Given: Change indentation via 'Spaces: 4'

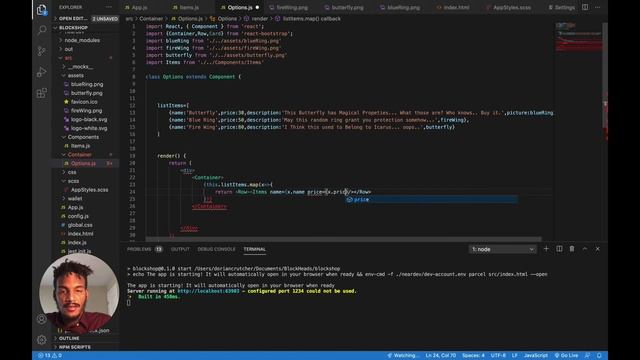Looking at the screenshot, I should point(473,356).
